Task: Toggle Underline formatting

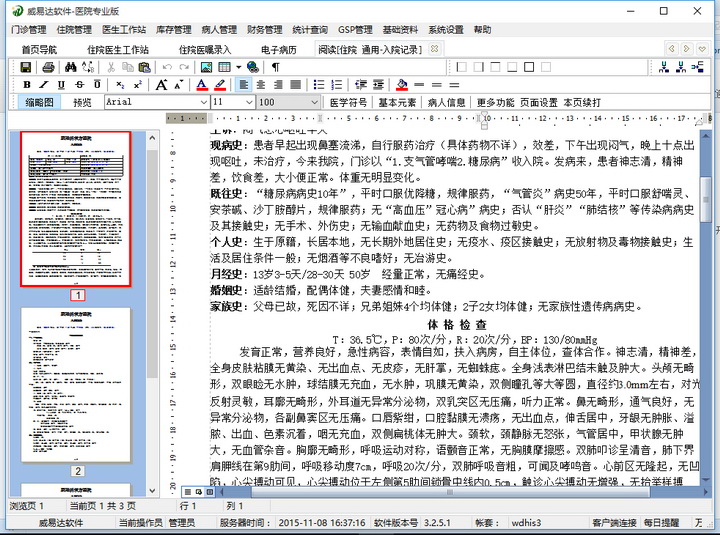Action: click(61, 85)
